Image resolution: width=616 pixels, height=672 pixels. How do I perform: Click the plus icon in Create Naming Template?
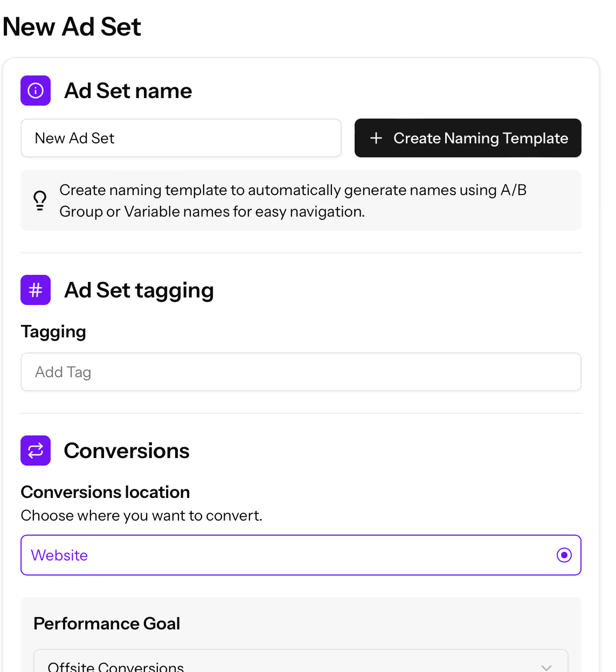coord(376,138)
